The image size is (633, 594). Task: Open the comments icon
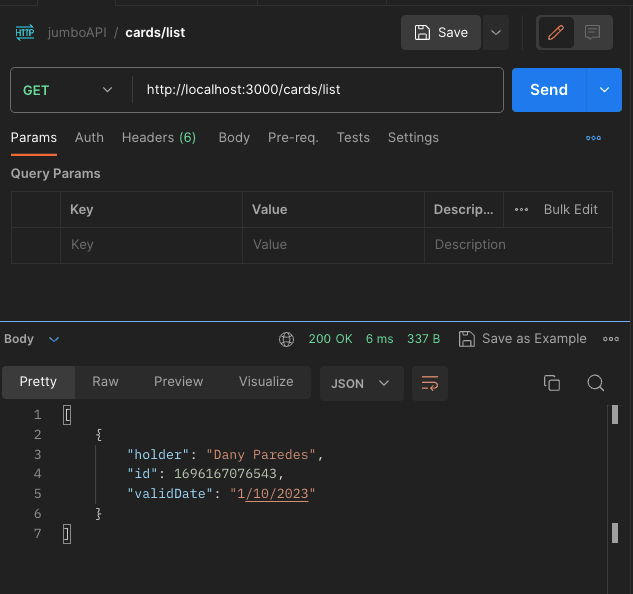tap(592, 32)
